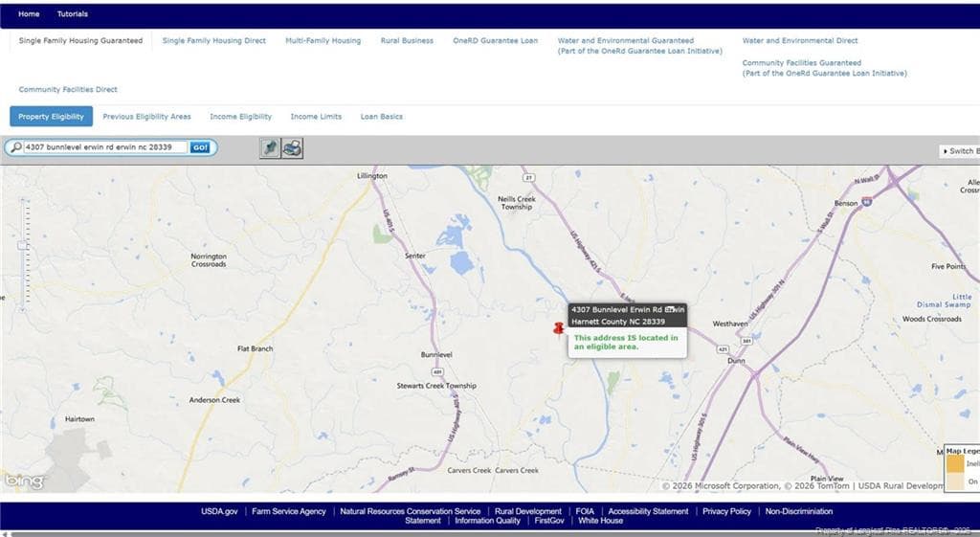
Task: Move the map zoom slider handle
Action: tap(23, 246)
